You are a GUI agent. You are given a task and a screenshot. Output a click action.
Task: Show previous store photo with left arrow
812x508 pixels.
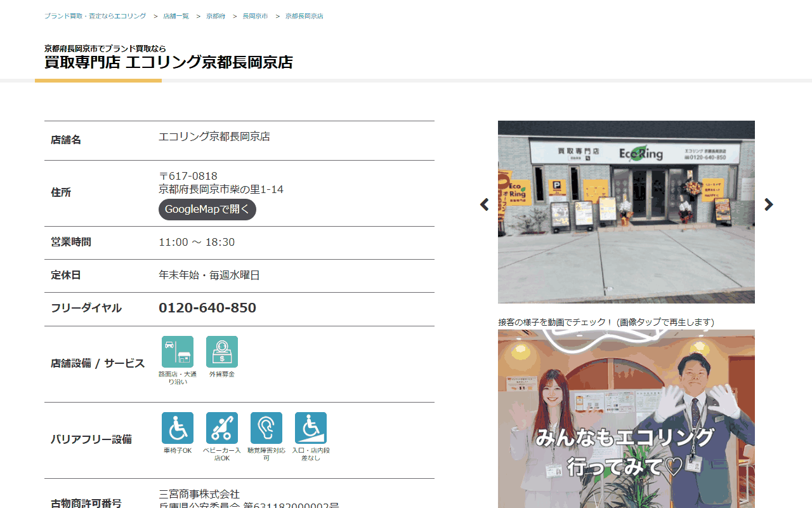[485, 204]
